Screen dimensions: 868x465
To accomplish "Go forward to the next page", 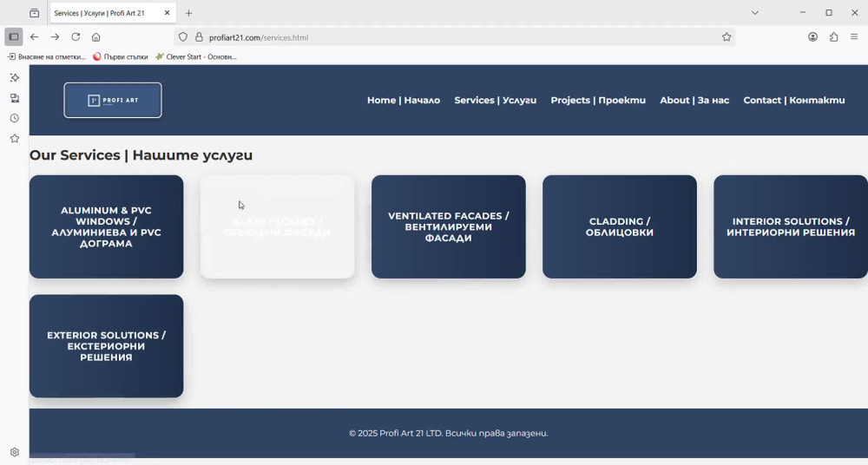I will 55,37.
